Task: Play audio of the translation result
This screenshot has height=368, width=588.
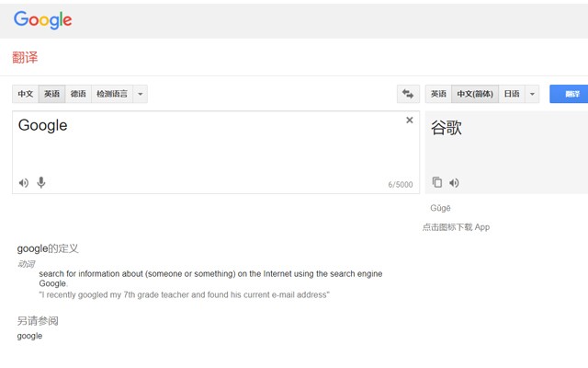Action: tap(454, 183)
